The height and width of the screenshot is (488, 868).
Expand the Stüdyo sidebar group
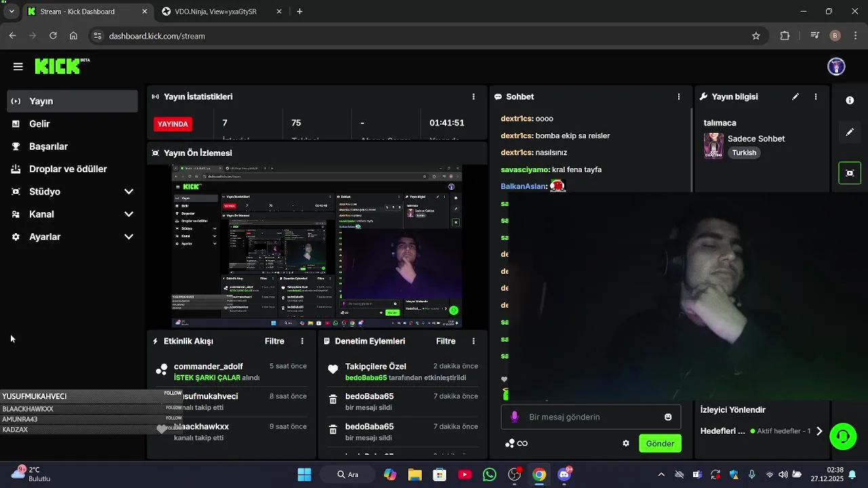coord(73,191)
